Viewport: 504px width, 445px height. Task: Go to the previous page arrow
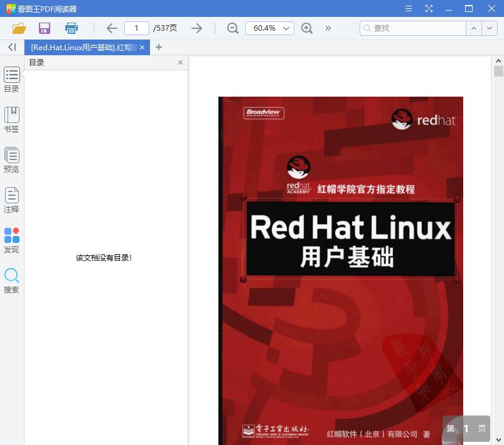pos(112,28)
